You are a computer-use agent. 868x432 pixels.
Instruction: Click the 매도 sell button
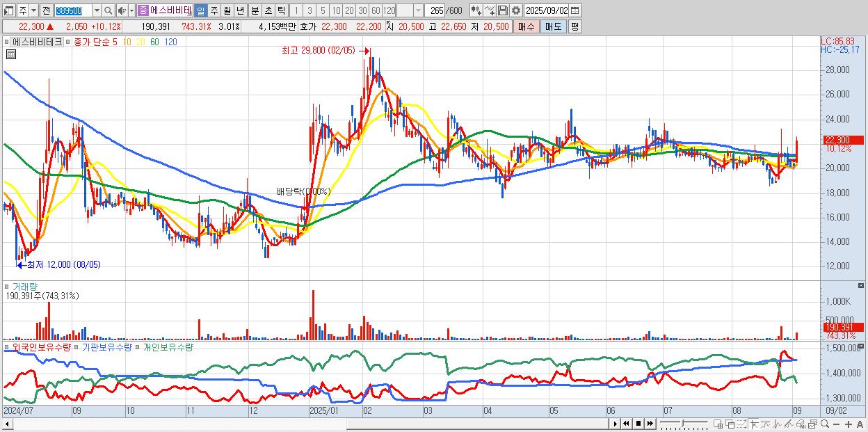click(553, 26)
